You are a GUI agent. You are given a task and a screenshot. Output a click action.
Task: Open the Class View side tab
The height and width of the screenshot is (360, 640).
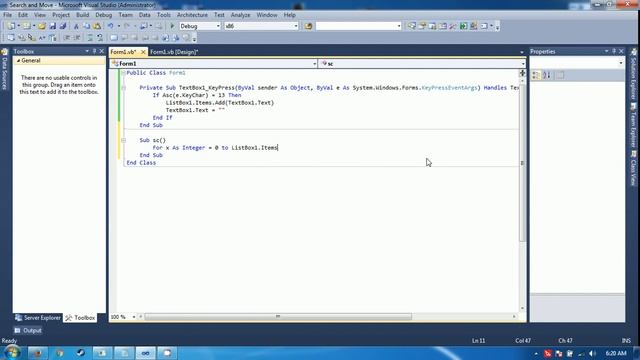pyautogui.click(x=633, y=168)
